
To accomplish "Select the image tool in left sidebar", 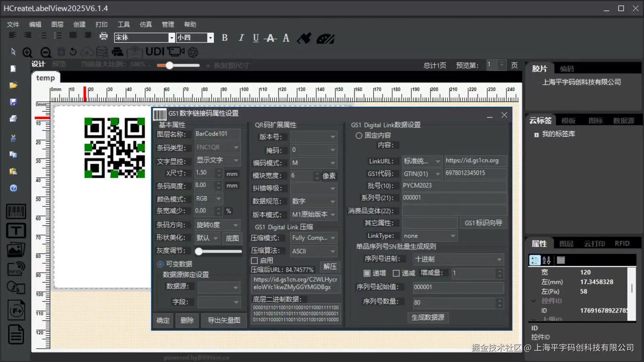I will pos(16,250).
